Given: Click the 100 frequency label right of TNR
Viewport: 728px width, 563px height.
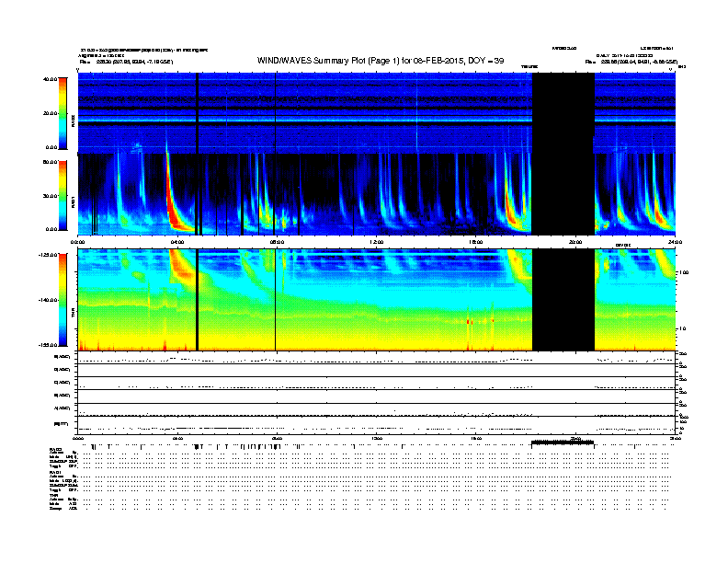Looking at the screenshot, I should (684, 272).
